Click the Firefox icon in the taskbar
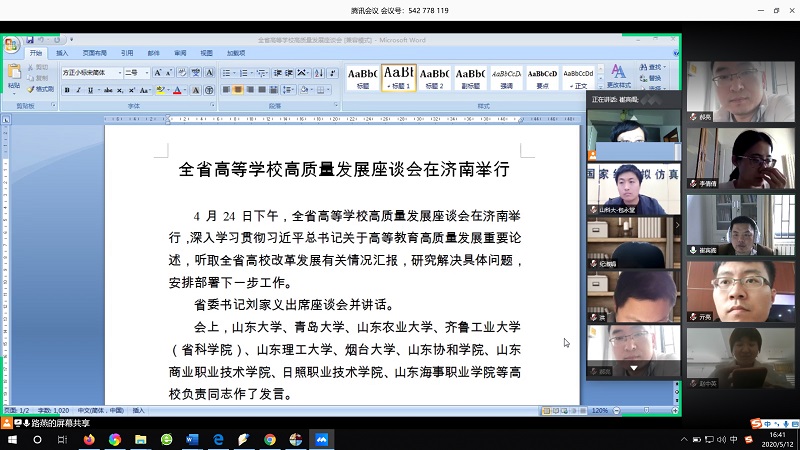800x450 pixels. click(89, 439)
